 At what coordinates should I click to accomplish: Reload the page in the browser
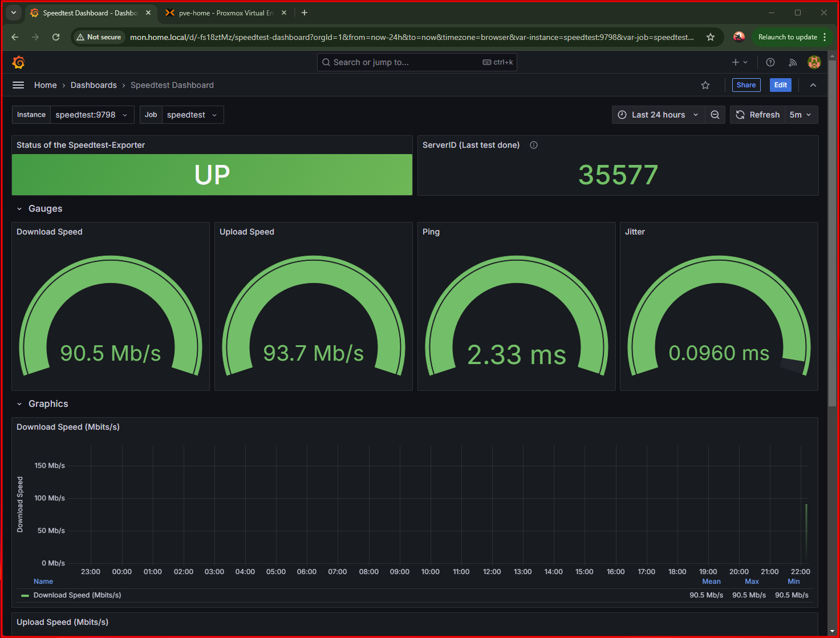click(x=56, y=37)
